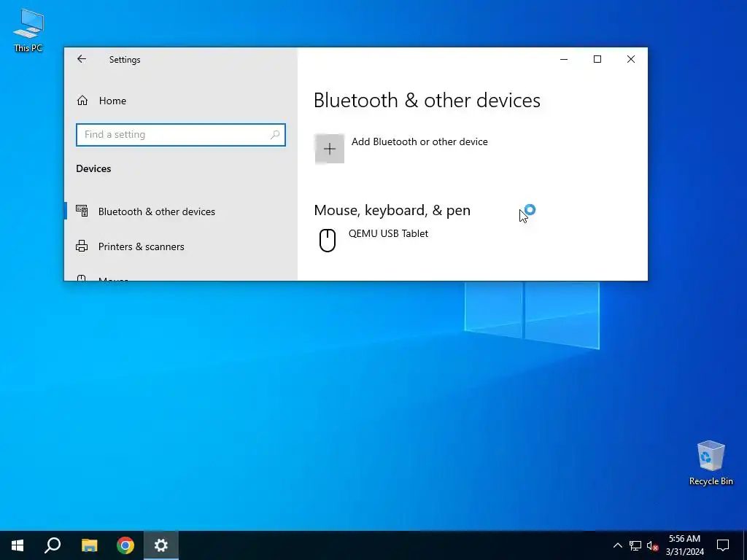Open the Windows Start menu

point(18,545)
